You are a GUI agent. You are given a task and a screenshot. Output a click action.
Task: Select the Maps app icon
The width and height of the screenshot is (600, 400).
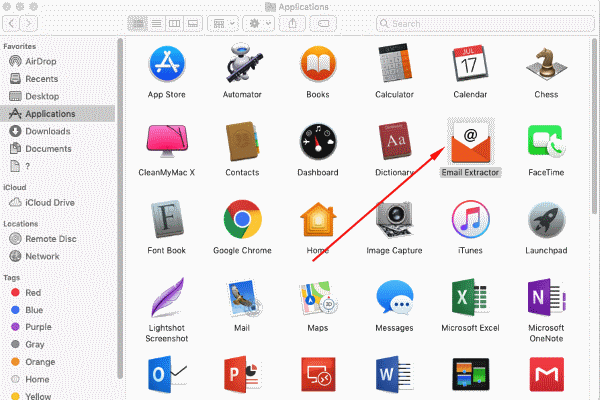(318, 298)
